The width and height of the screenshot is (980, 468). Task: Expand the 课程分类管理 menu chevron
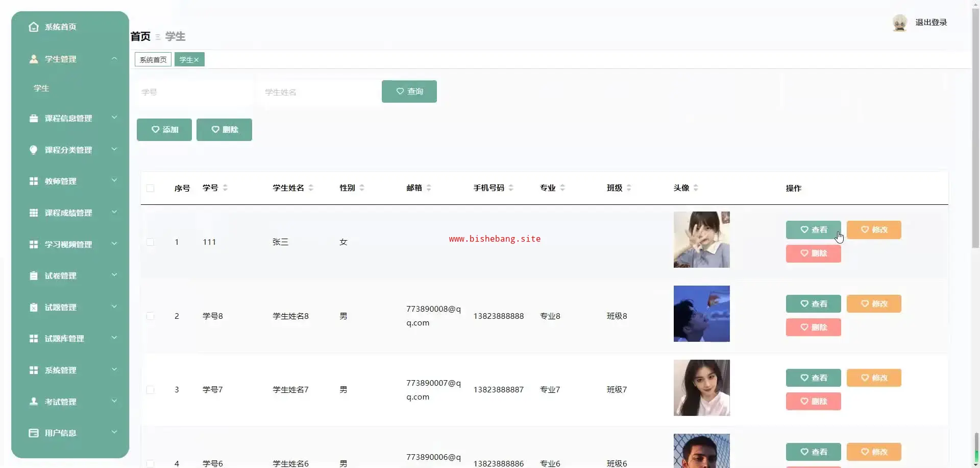(114, 150)
